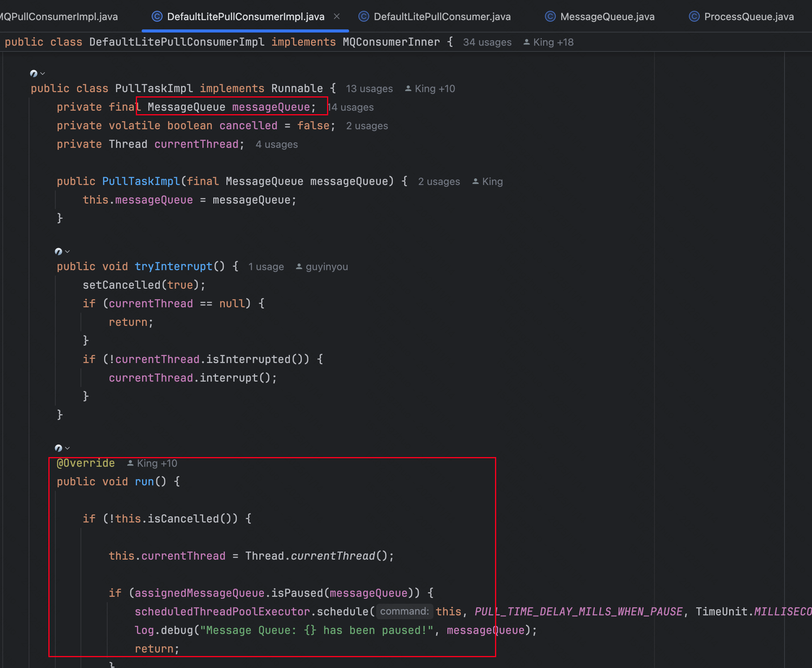Open the DefaultLitePullConsumer.java tab

click(x=442, y=17)
